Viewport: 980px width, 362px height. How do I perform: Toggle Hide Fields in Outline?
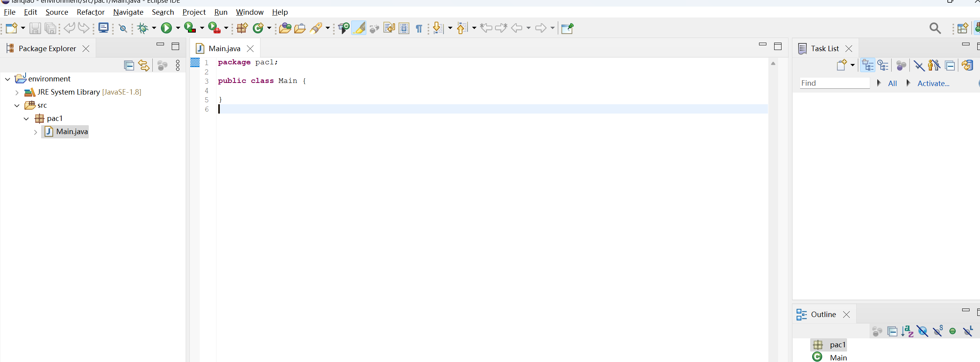[x=923, y=331]
